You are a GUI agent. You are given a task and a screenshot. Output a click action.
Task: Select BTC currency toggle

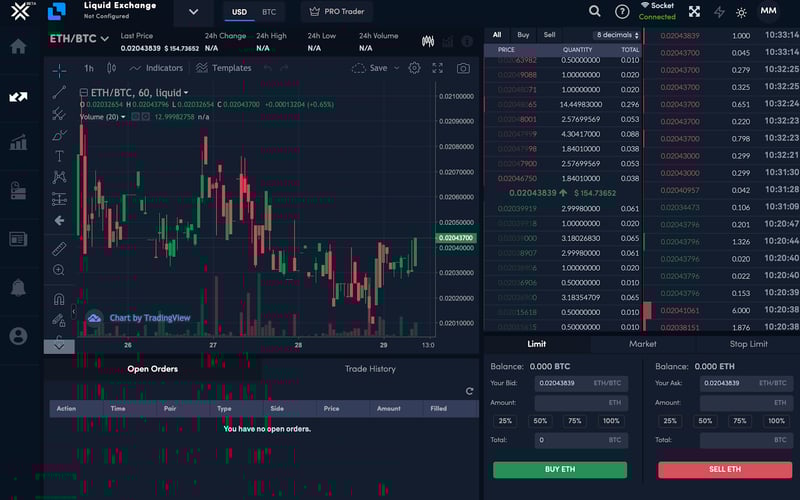click(x=269, y=12)
